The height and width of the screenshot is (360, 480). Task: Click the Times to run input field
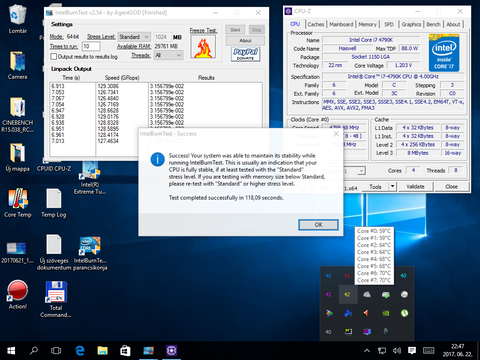[x=91, y=46]
